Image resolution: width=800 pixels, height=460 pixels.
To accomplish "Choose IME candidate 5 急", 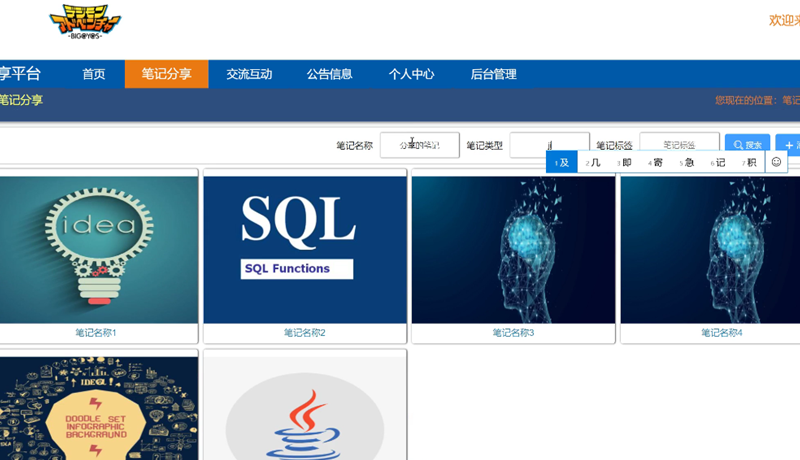I will point(687,163).
